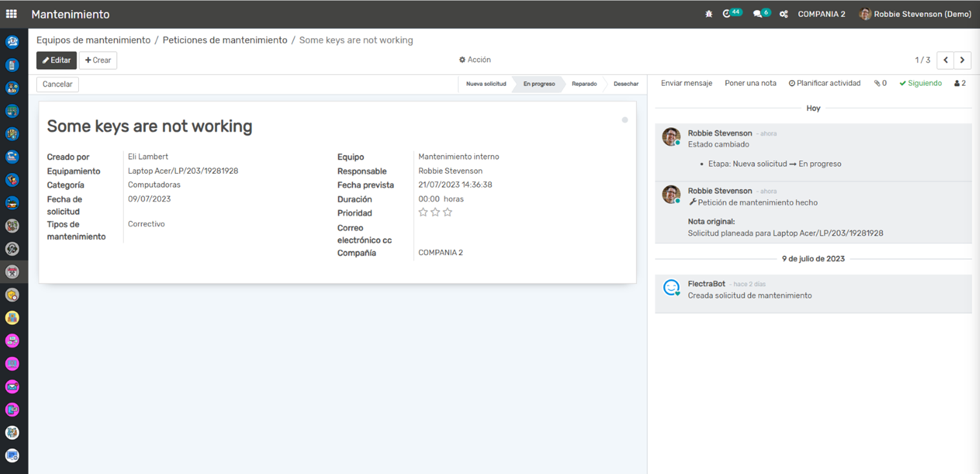Viewport: 980px width, 474px height.
Task: Open the apps grid menu
Action: [x=12, y=14]
